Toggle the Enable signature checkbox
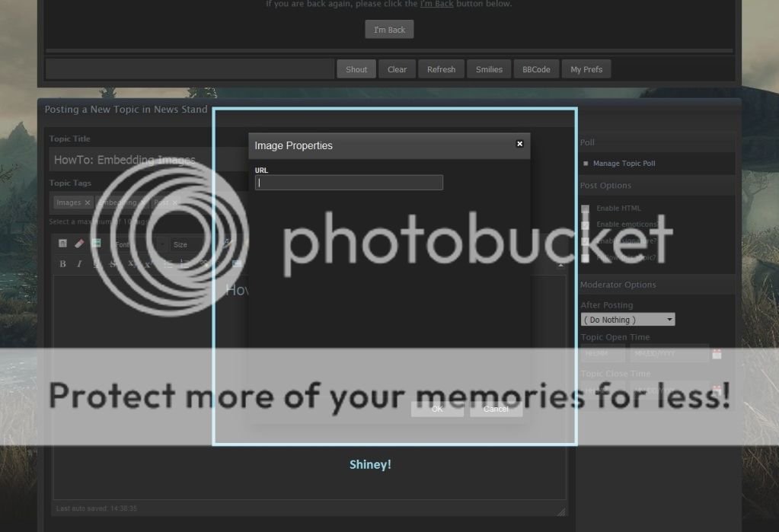This screenshot has height=532, width=779. tap(586, 241)
